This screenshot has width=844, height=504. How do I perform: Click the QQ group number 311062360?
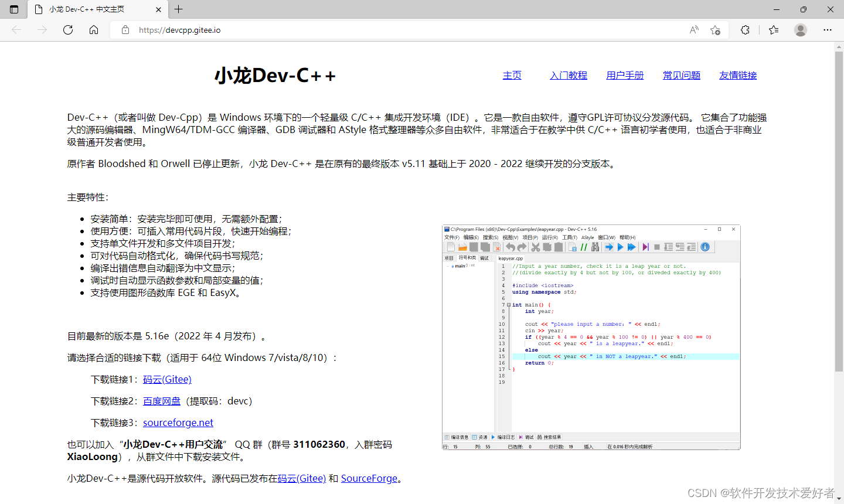319,445
